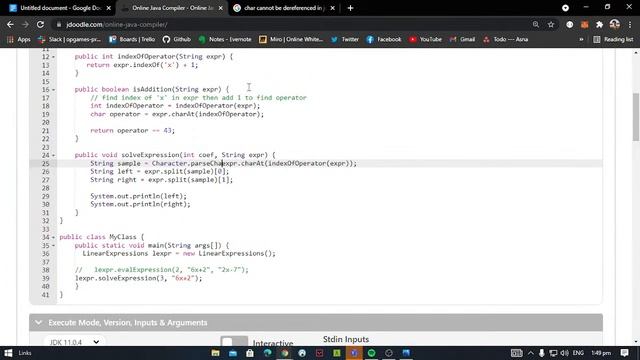Open Chrome three-dot menu

pyautogui.click(x=630, y=24)
